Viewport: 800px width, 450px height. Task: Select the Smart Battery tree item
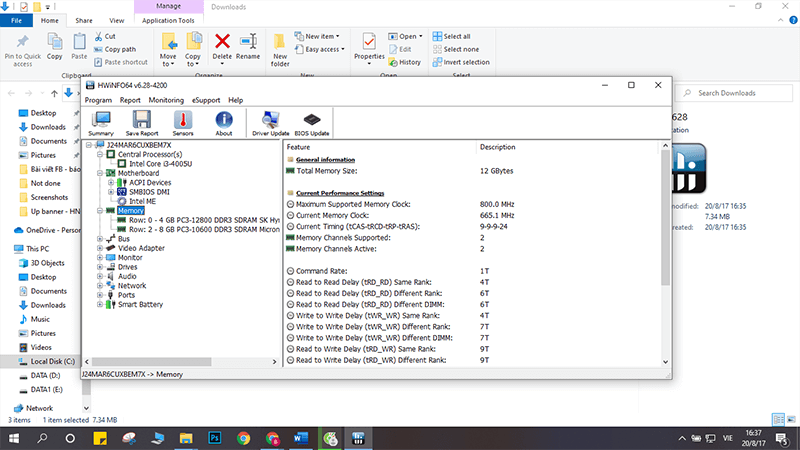[x=140, y=305]
